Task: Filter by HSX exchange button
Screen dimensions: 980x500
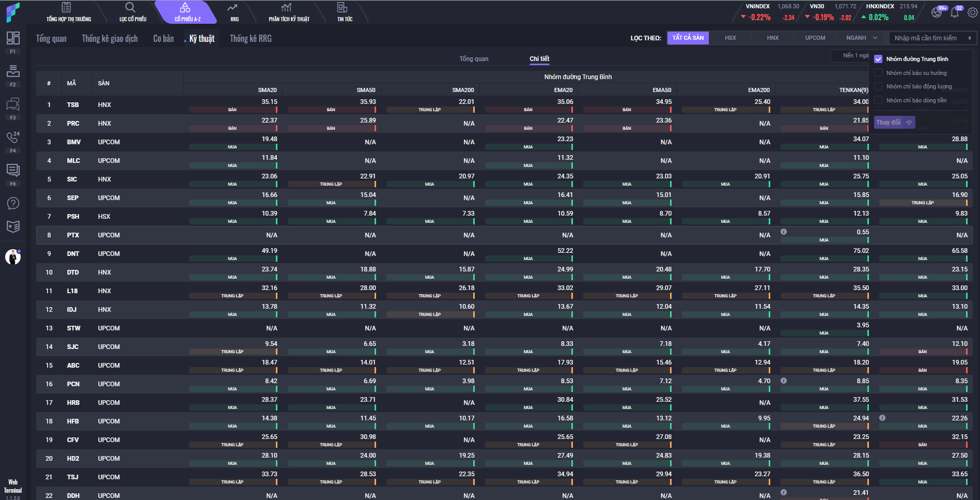Action: (x=730, y=38)
